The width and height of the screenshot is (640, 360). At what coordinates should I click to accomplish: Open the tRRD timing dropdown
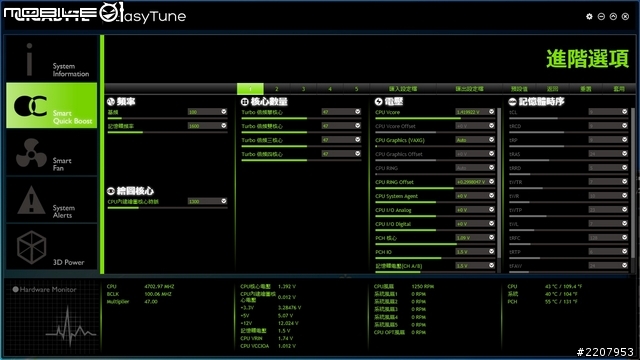[624, 167]
